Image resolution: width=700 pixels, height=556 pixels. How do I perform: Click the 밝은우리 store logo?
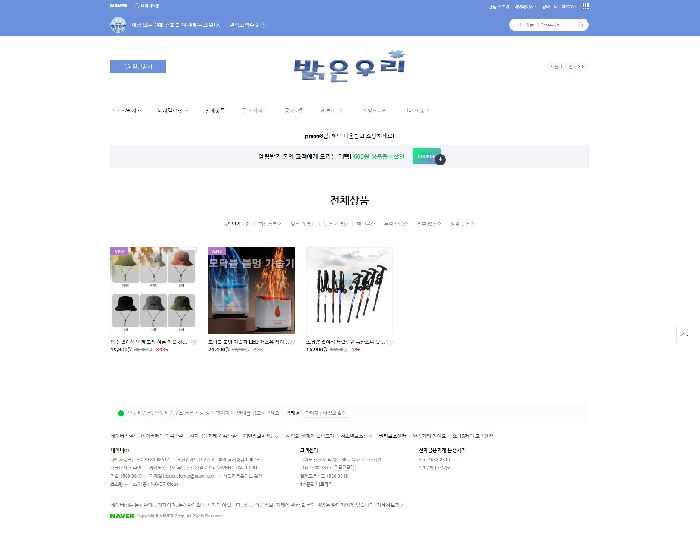coord(349,67)
